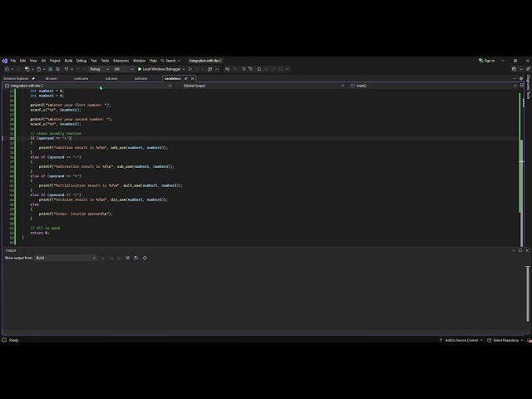Click the output timestamp clock icon

(x=145, y=258)
